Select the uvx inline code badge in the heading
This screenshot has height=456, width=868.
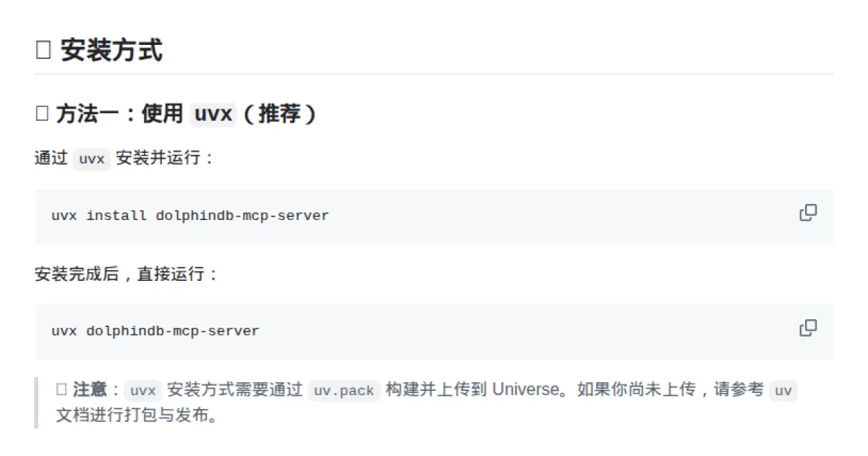coord(213,113)
